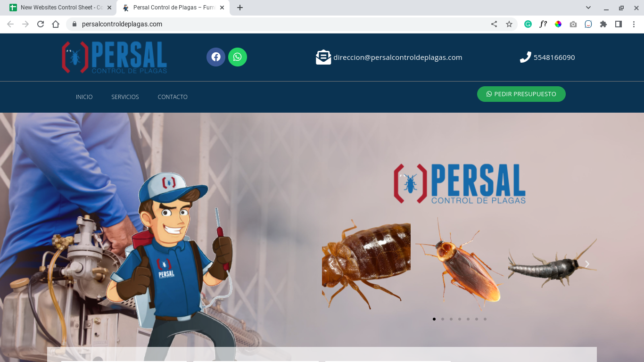
Task: Click the large Persal logo in banner
Action: pyautogui.click(x=460, y=184)
